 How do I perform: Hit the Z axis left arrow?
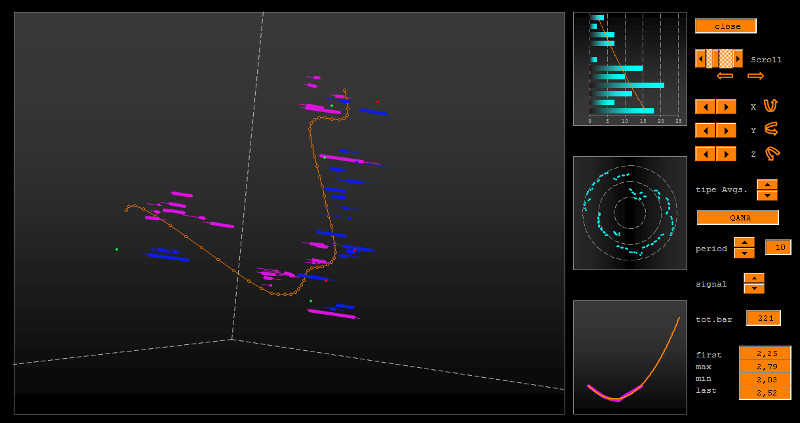[705, 154]
